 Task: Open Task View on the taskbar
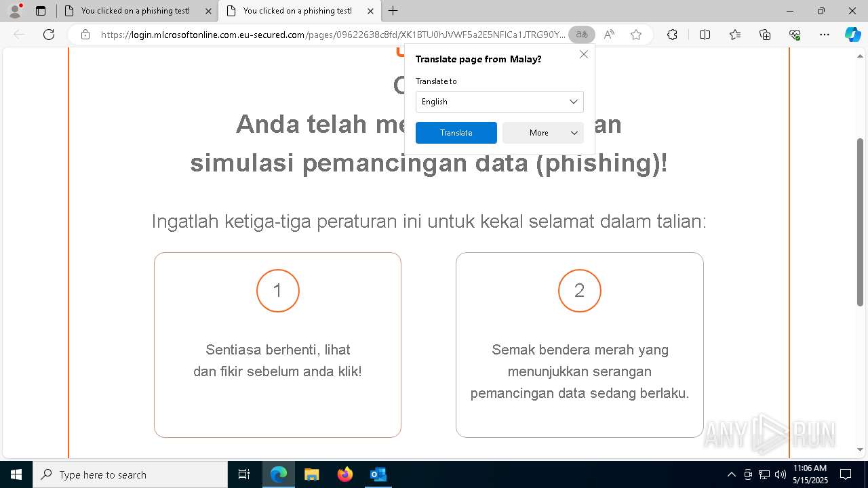244,474
